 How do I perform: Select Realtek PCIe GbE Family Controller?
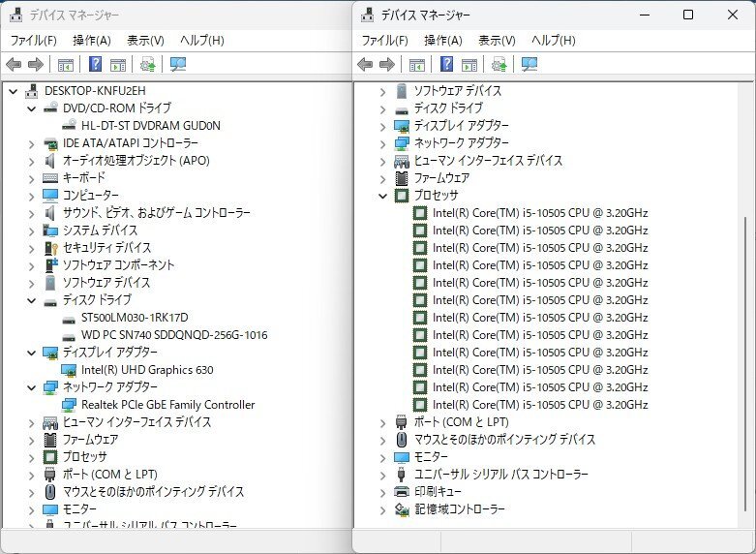pyautogui.click(x=167, y=405)
